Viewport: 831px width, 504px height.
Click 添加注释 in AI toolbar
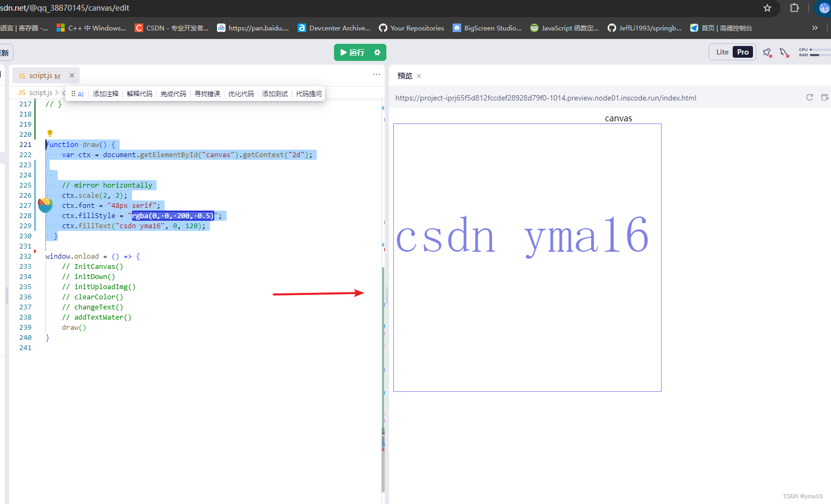(x=106, y=94)
